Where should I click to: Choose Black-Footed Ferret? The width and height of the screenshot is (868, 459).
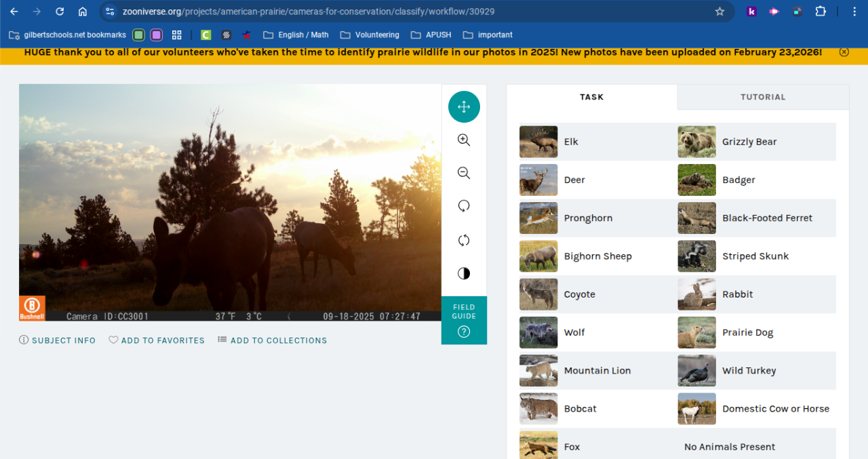pyautogui.click(x=757, y=218)
